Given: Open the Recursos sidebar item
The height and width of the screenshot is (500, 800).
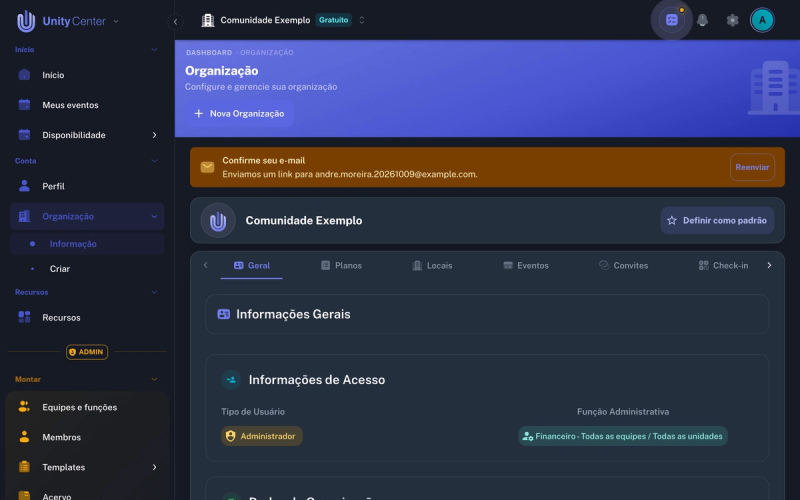Looking at the screenshot, I should pos(87,317).
